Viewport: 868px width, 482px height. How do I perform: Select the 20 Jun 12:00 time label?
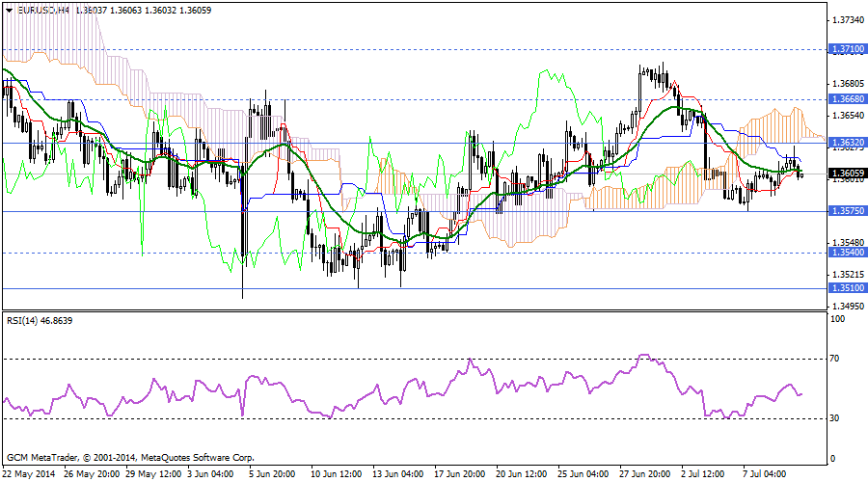tap(522, 474)
